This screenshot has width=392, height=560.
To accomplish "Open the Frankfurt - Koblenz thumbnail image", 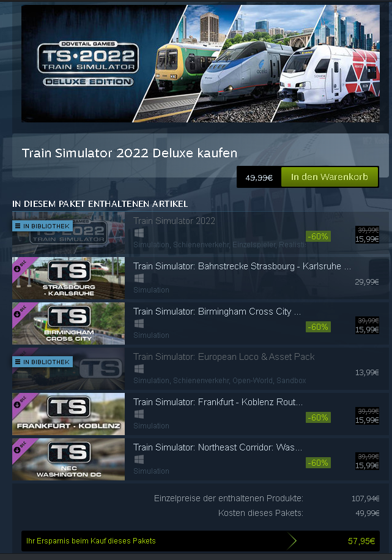I will coord(68,414).
